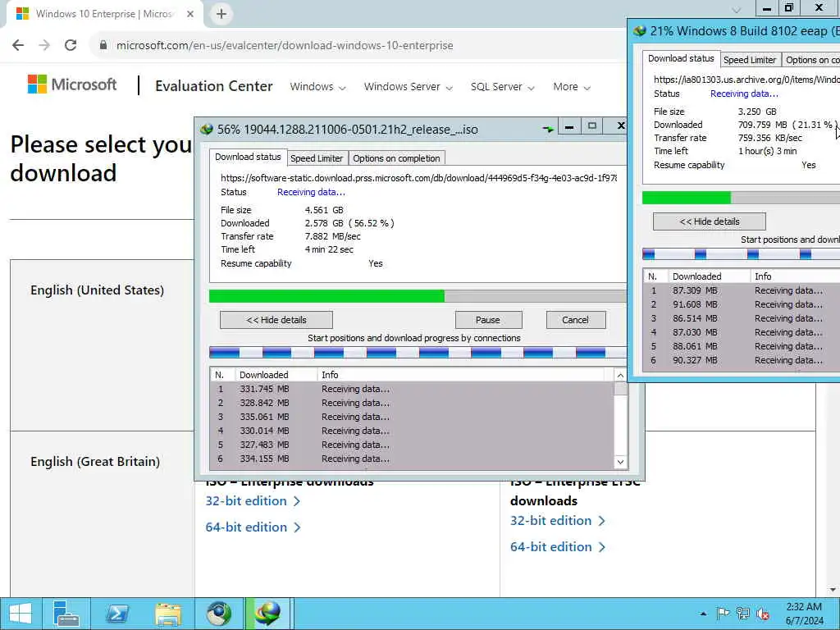
Task: Click the green arrow icon in 56% dialog title bar
Action: 548,129
